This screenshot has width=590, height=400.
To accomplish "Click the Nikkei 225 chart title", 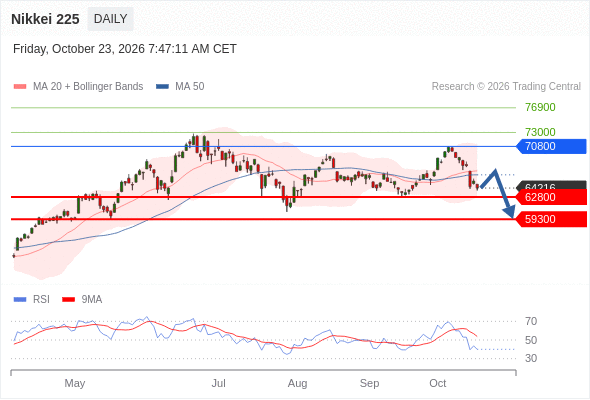I will [45, 19].
